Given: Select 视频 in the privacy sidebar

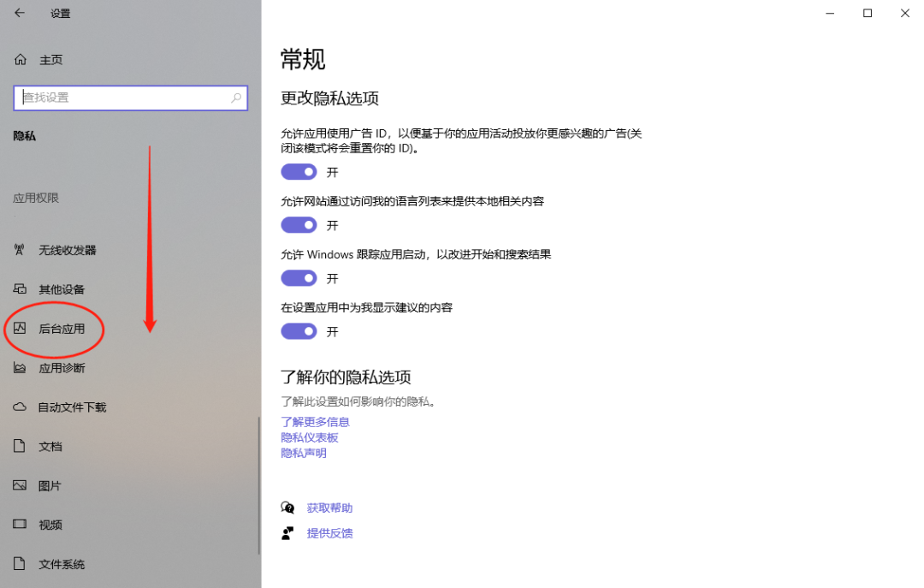Looking at the screenshot, I should [x=50, y=525].
